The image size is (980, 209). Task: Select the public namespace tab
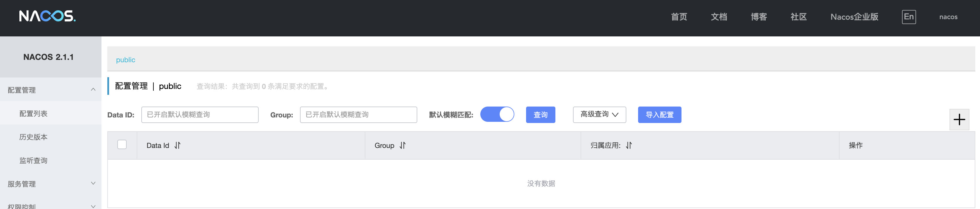[x=126, y=60]
